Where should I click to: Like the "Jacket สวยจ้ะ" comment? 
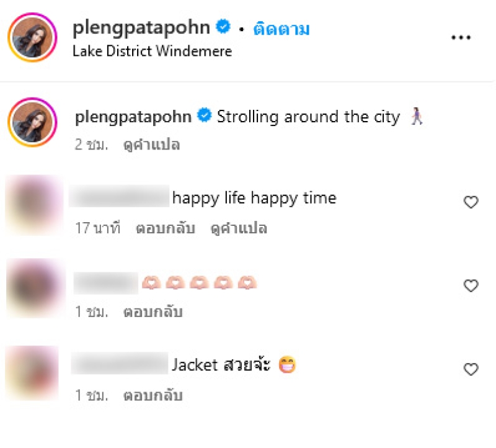[471, 369]
